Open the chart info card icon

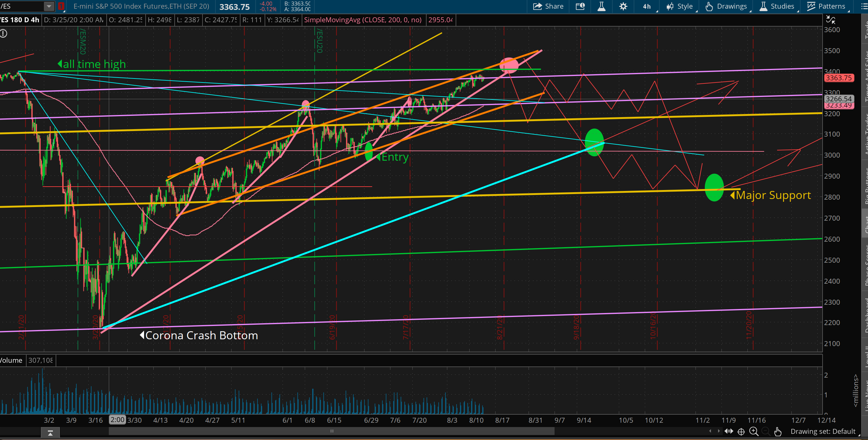(x=580, y=6)
